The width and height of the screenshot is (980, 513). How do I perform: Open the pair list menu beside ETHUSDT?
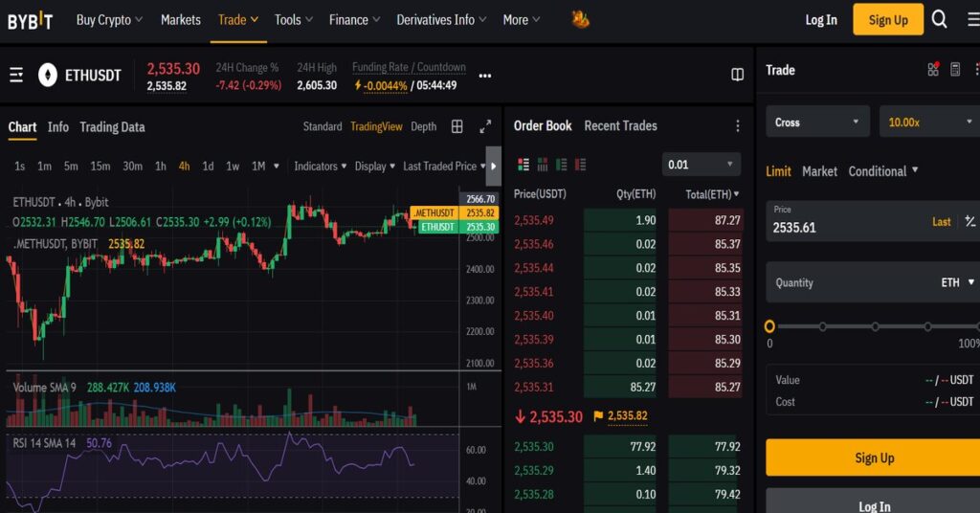pyautogui.click(x=16, y=75)
